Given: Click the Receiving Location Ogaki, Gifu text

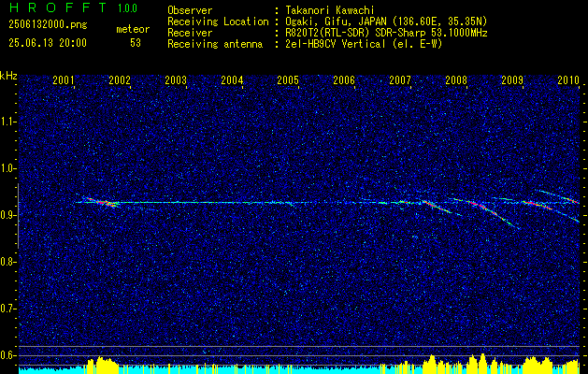Looking at the screenshot, I should pyautogui.click(x=384, y=22).
